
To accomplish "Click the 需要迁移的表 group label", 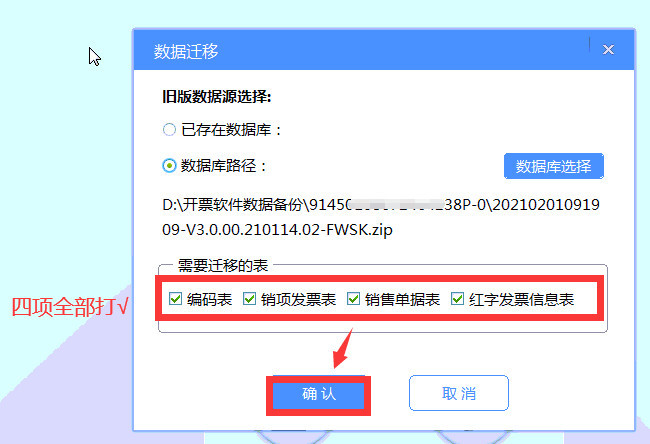I will [223, 265].
